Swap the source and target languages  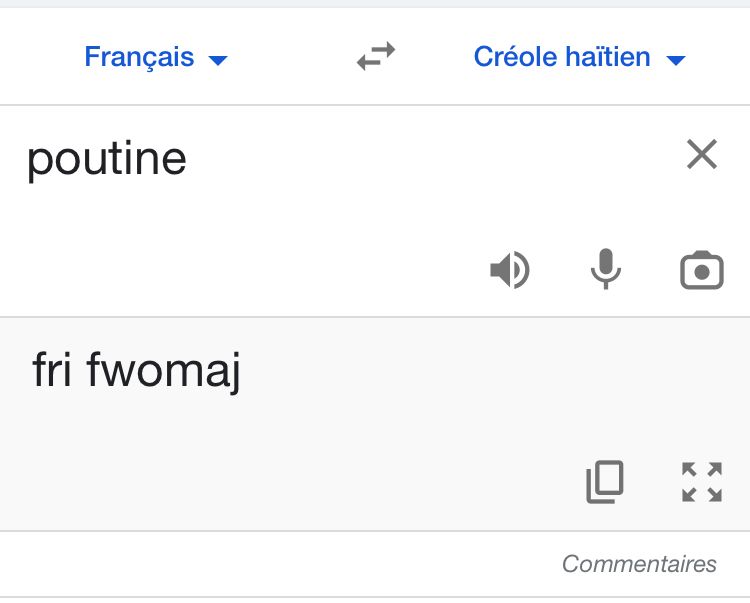[x=376, y=57]
